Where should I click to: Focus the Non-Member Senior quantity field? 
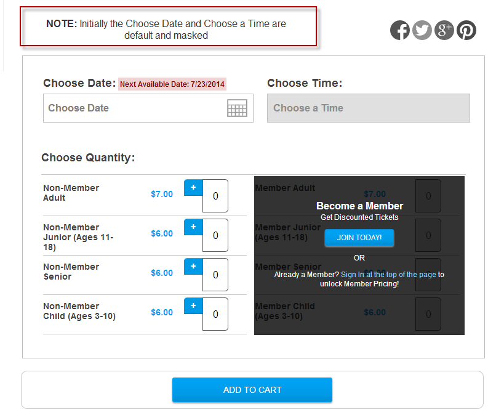(215, 275)
